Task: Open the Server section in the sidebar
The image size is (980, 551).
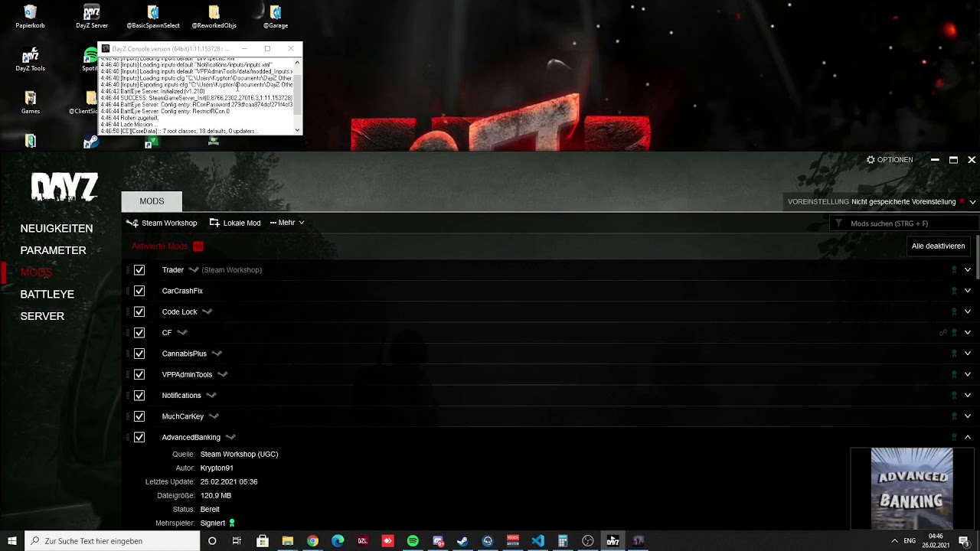Action: click(42, 316)
